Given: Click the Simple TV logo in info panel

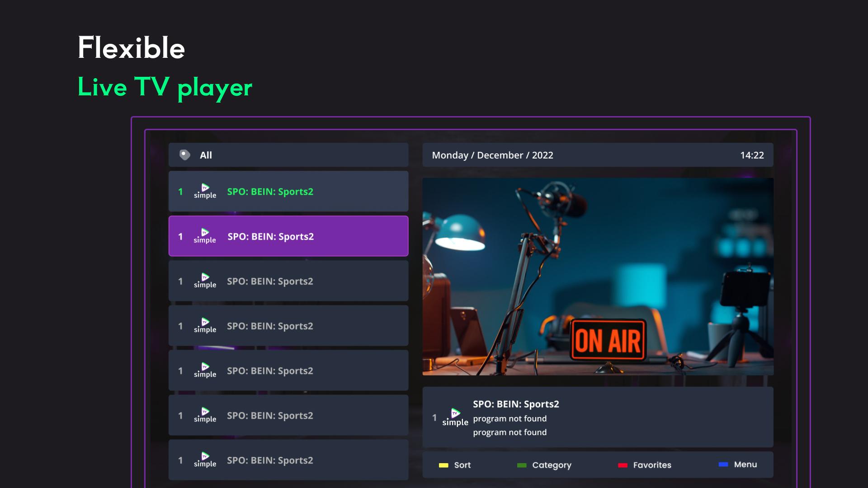Looking at the screenshot, I should coord(455,418).
